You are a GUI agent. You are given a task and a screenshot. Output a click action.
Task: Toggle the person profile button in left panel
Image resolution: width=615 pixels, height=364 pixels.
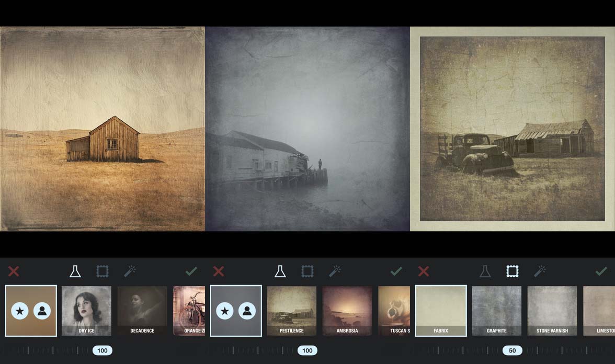[42, 311]
